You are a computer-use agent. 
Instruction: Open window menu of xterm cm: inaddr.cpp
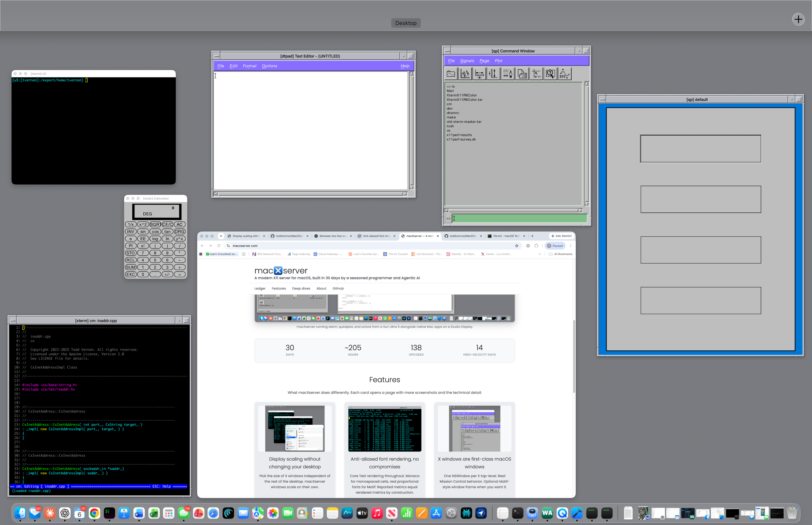tap(13, 320)
